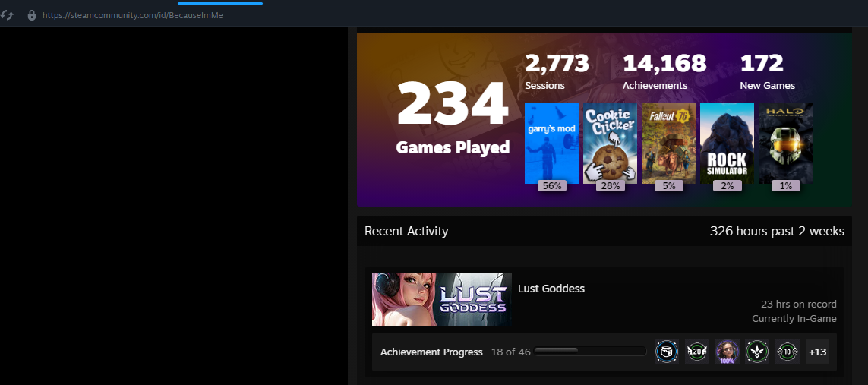868x385 pixels.
Task: Open the Rock Simulator game cover
Action: (727, 144)
